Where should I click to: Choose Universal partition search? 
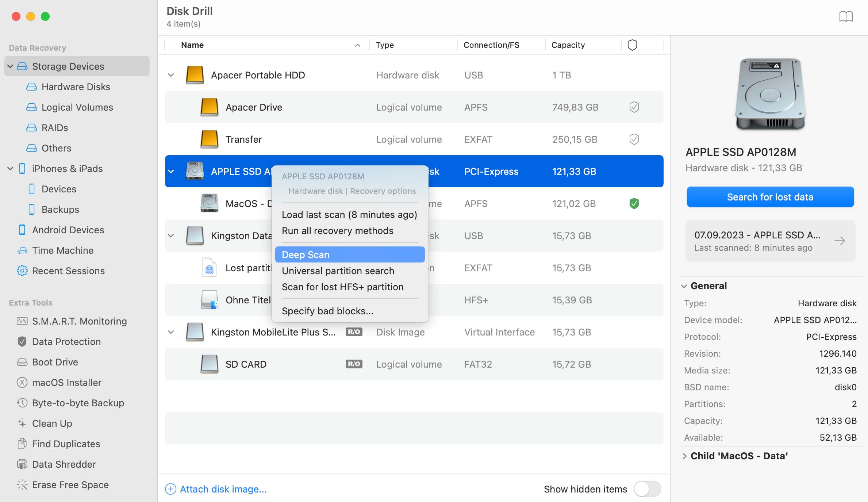click(x=350, y=271)
